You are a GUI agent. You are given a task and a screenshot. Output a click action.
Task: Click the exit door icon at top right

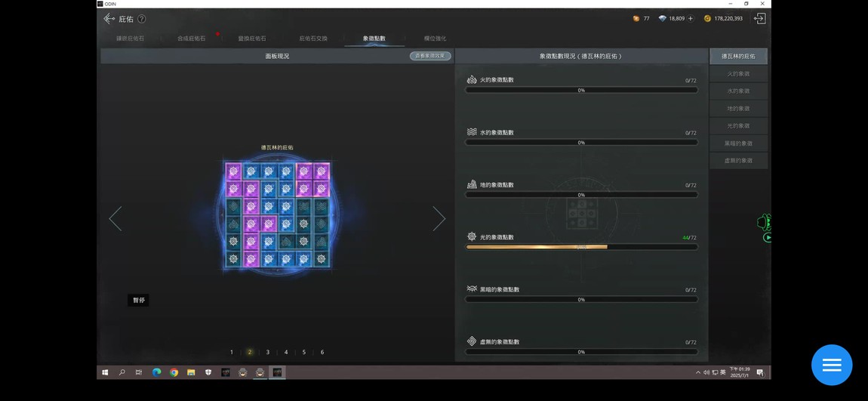(x=759, y=18)
